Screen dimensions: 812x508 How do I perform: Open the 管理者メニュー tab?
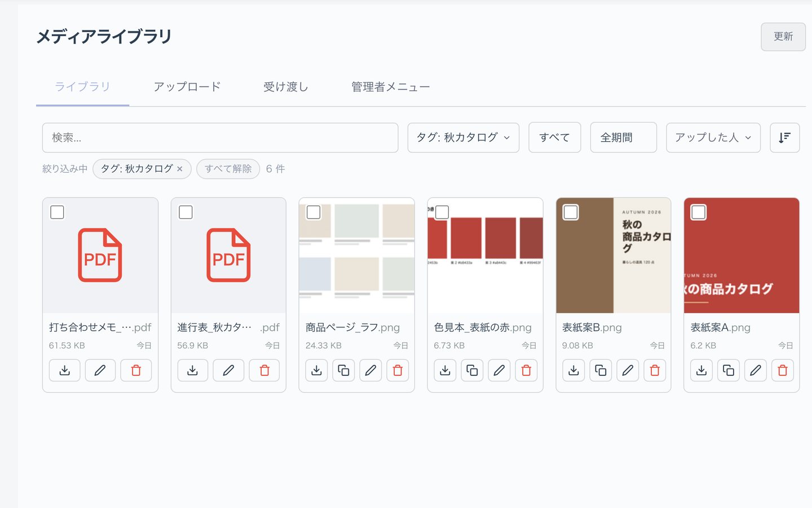click(x=391, y=87)
